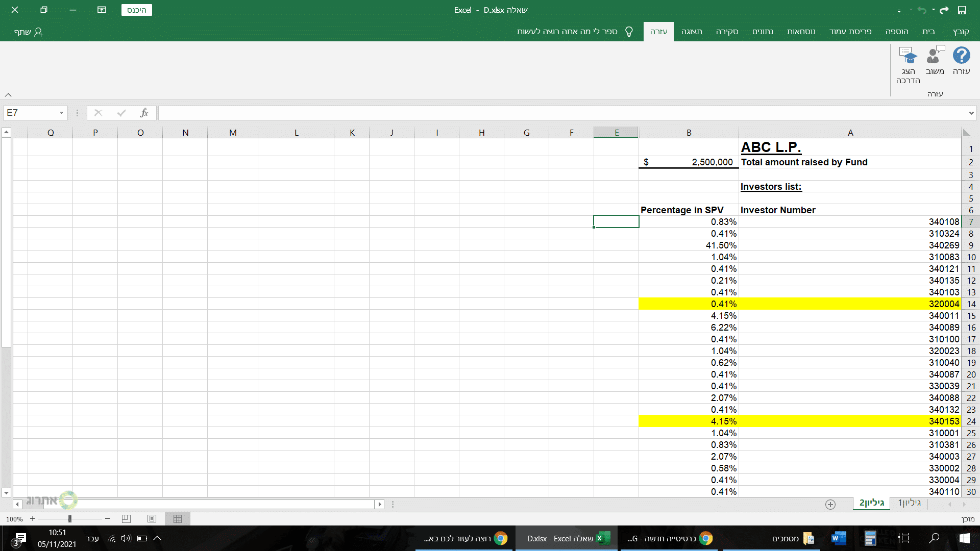
Task: Open the Home (בית) ribbon tab
Action: (928, 32)
